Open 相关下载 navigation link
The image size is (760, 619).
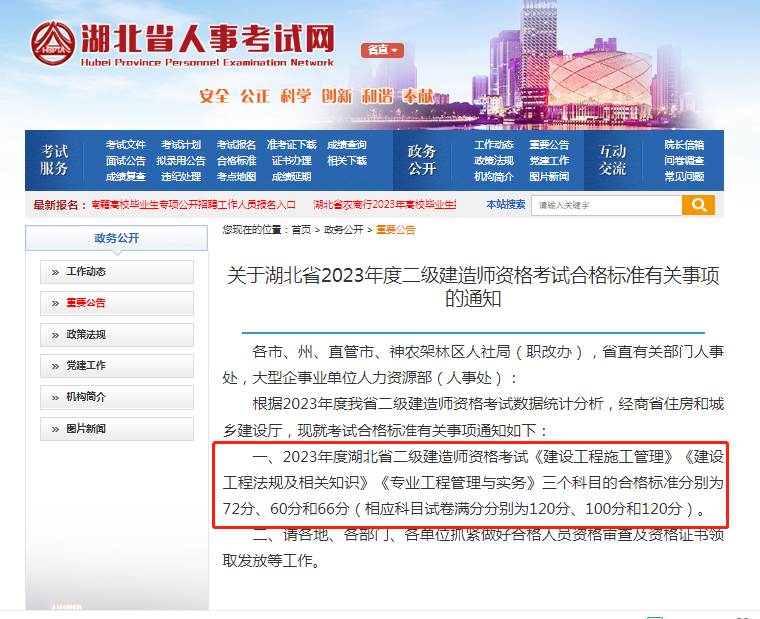pos(347,160)
